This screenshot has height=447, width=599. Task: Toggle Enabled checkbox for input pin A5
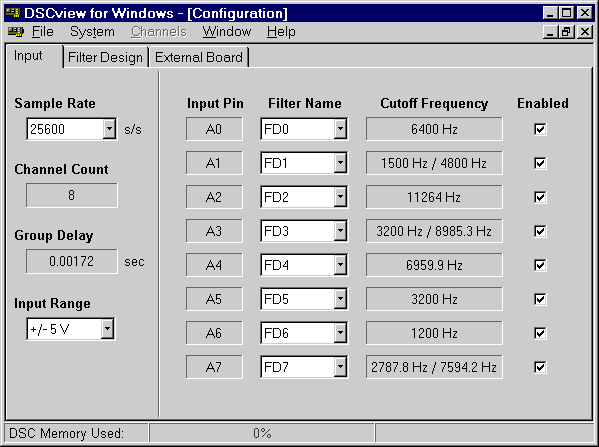540,299
